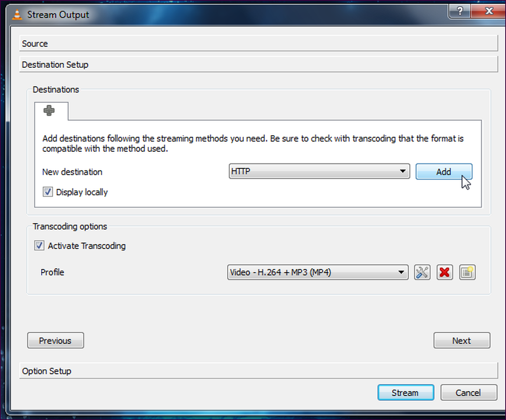Click the 'Transcoding options' group title
The height and width of the screenshot is (420, 506).
coord(70,227)
